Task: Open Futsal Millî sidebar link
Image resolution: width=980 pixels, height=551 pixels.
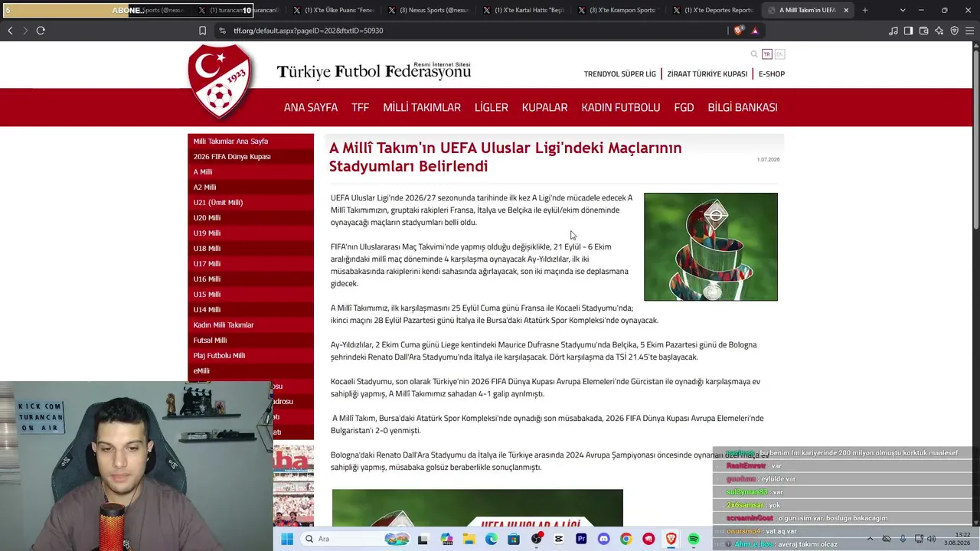Action: 250,341
